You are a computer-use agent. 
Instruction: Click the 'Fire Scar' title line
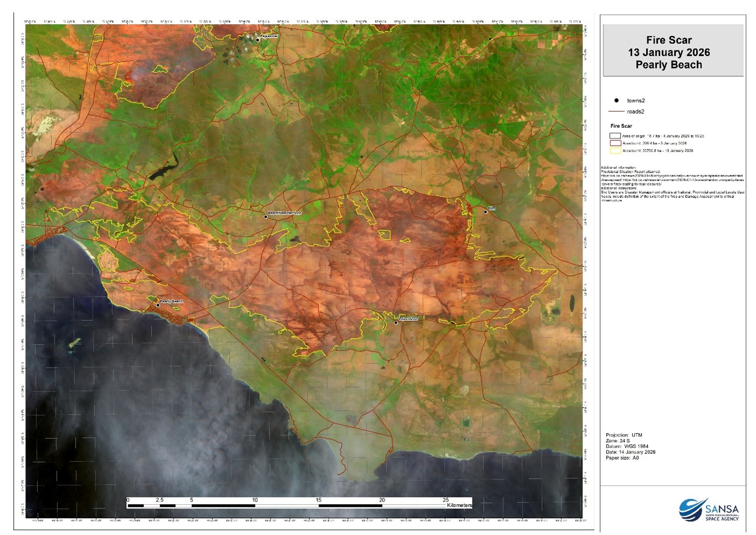click(669, 40)
